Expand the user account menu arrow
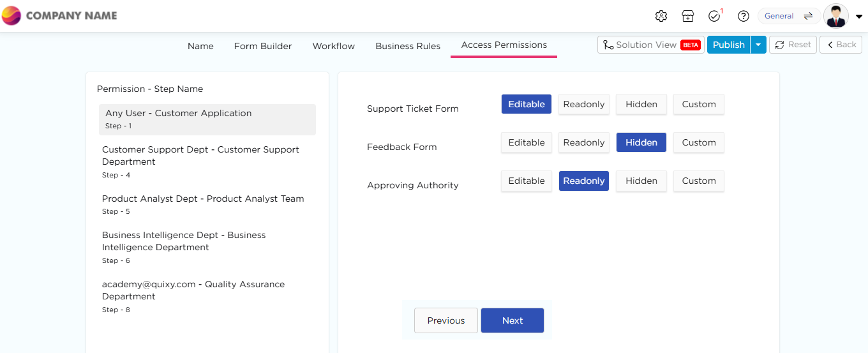Screen dimensions: 868x353 pyautogui.click(x=858, y=17)
